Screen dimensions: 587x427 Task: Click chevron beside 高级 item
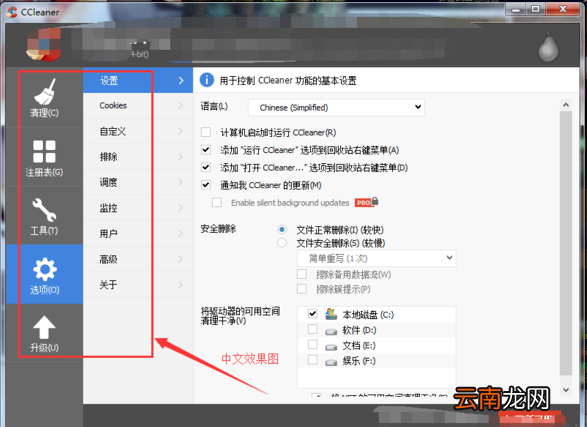coord(180,259)
